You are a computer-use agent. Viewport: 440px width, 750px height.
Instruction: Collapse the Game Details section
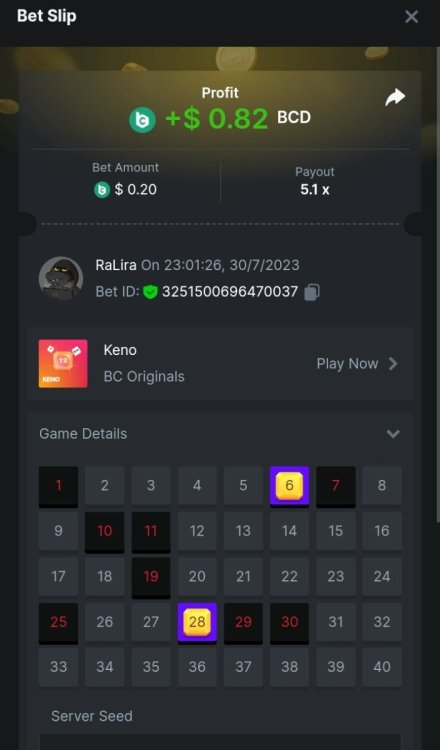(393, 434)
